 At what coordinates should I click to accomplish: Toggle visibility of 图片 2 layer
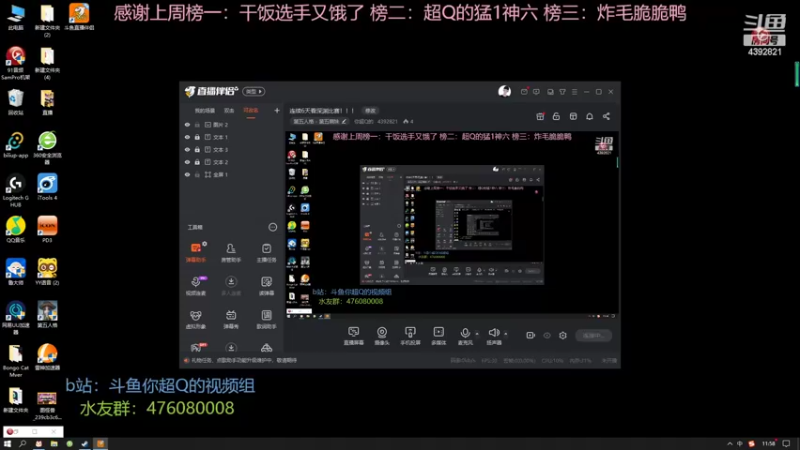tap(187, 124)
